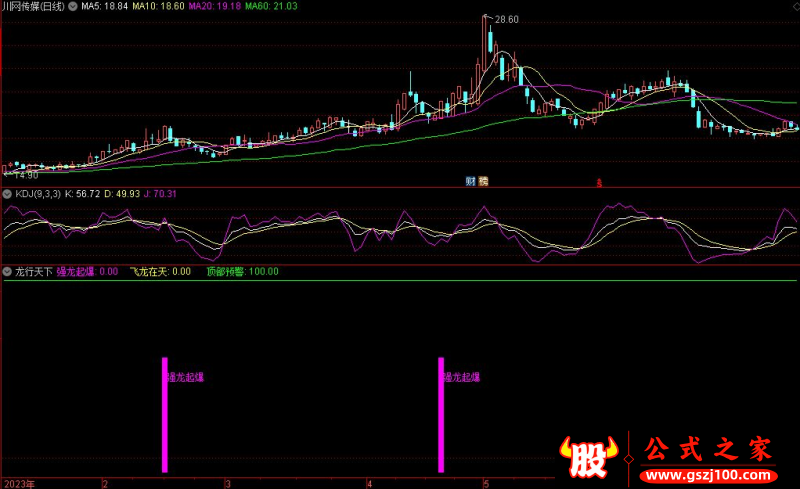This screenshot has height=489, width=800.
Task: Select the green MA60: 21.03 label
Action: [x=272, y=6]
